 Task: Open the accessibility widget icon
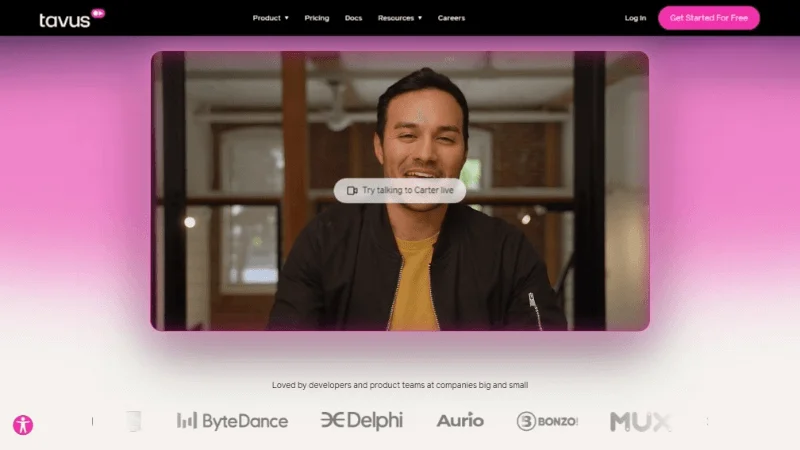click(x=23, y=425)
